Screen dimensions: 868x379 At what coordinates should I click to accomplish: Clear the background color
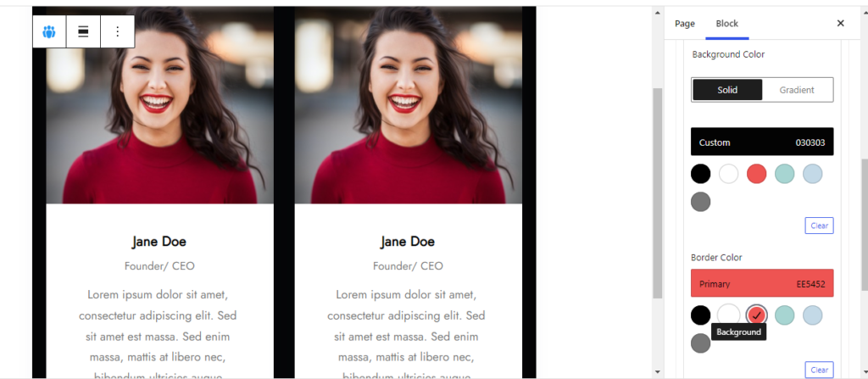[819, 226]
